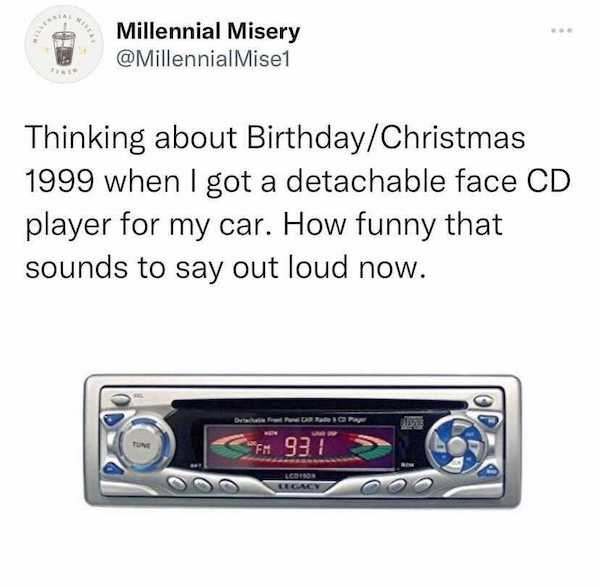Click the stereo's top-left oval release button
This screenshot has height=587, width=600.
click(x=121, y=399)
